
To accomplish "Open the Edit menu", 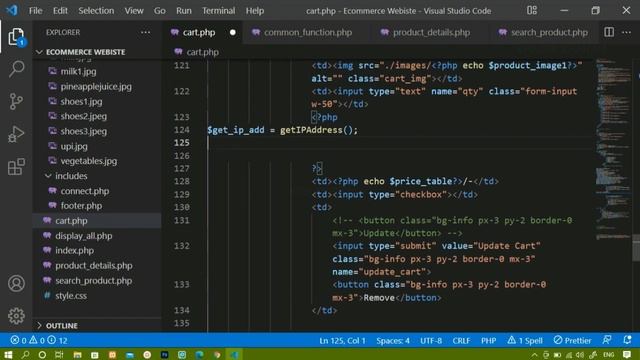I will (60, 11).
